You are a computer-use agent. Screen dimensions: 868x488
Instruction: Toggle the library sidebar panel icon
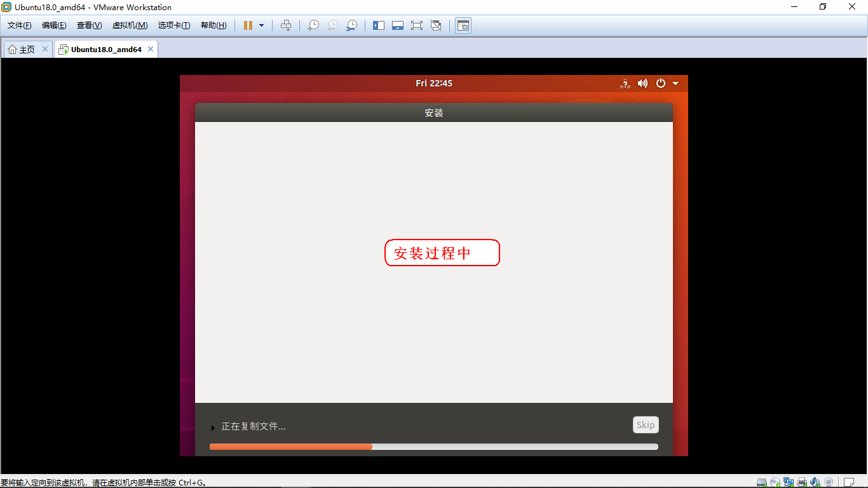(379, 25)
